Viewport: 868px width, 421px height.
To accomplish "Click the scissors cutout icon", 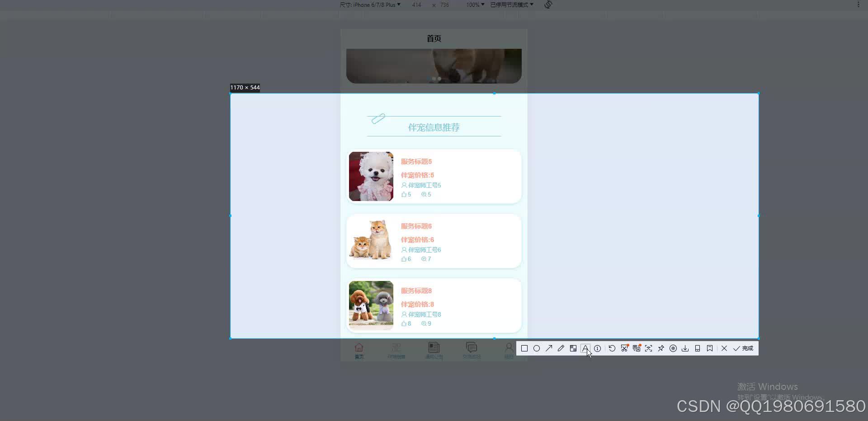I will pos(624,348).
